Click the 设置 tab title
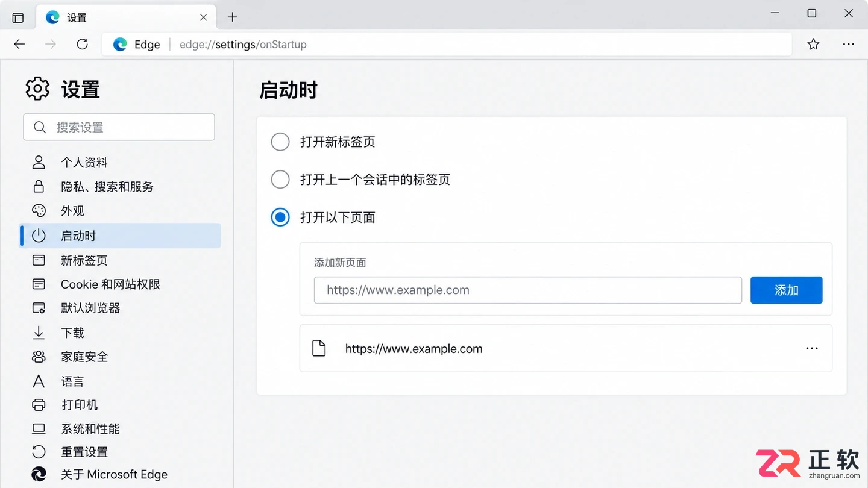This screenshot has height=488, width=868. click(77, 17)
